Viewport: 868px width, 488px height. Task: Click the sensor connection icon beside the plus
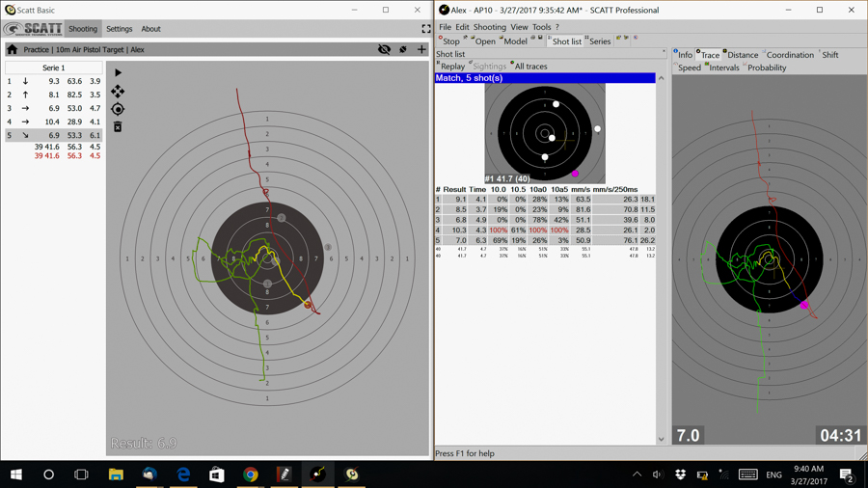(x=403, y=49)
